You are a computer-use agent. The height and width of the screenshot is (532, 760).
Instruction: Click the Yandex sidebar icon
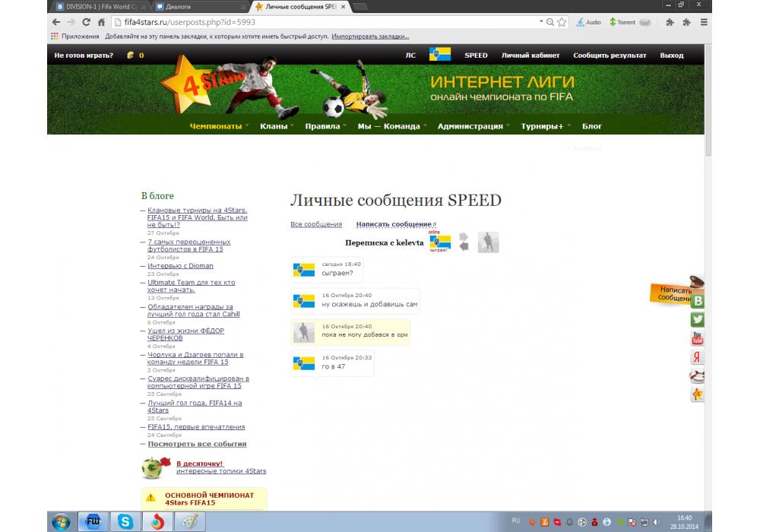click(x=697, y=358)
